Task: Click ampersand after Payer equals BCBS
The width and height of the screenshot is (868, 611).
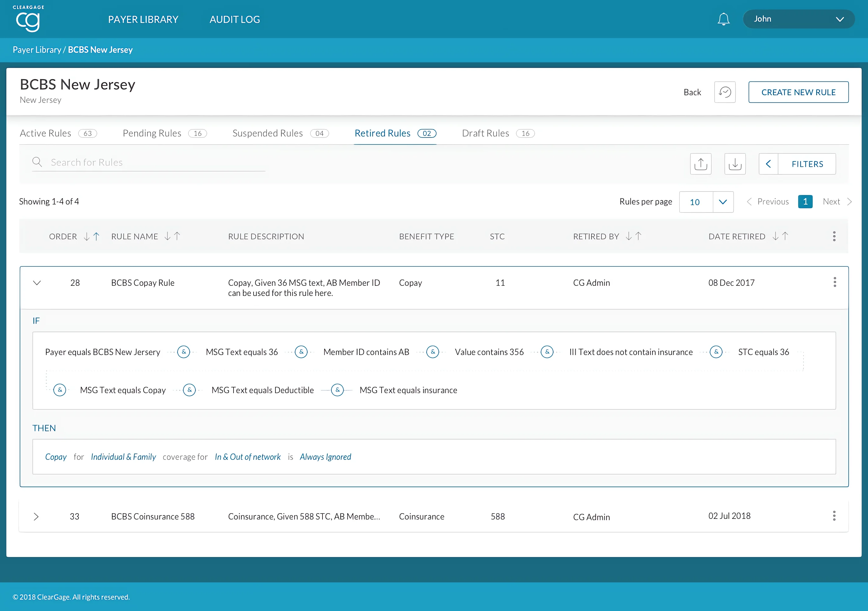Action: point(184,352)
